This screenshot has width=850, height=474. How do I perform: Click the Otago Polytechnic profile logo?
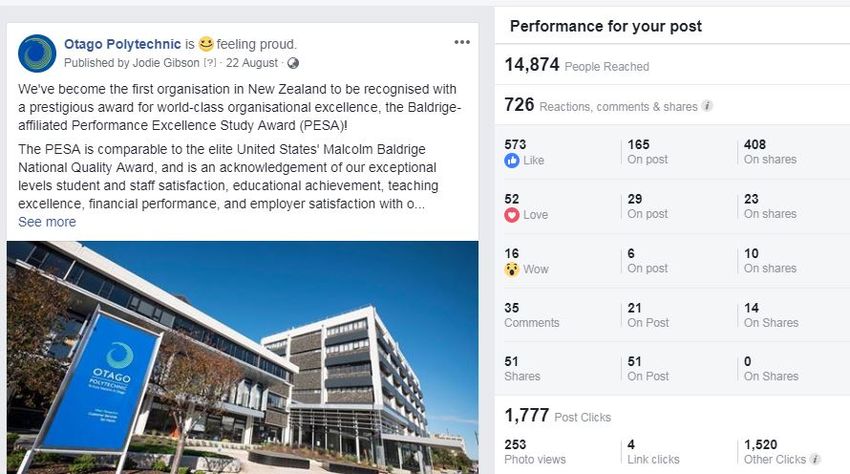pos(37,53)
